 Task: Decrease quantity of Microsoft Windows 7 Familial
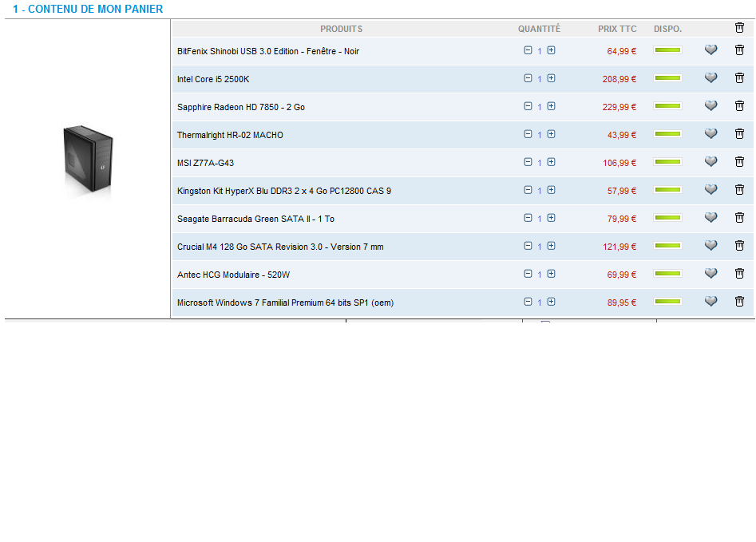pyautogui.click(x=528, y=302)
